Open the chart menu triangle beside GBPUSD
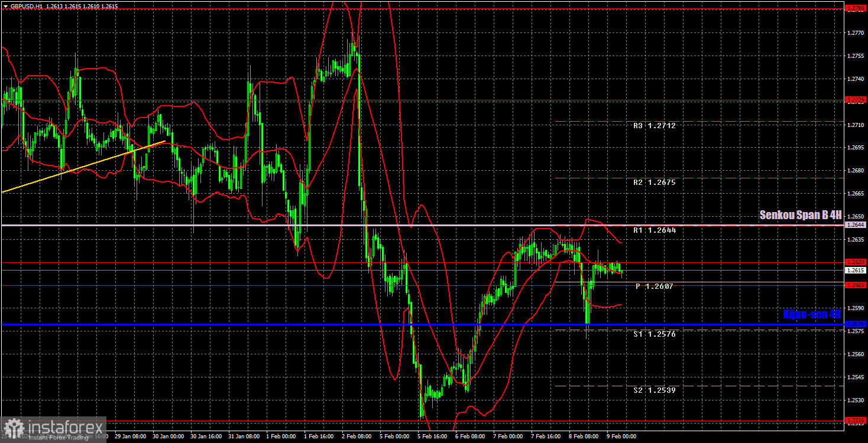The width and height of the screenshot is (868, 443). coord(5,5)
